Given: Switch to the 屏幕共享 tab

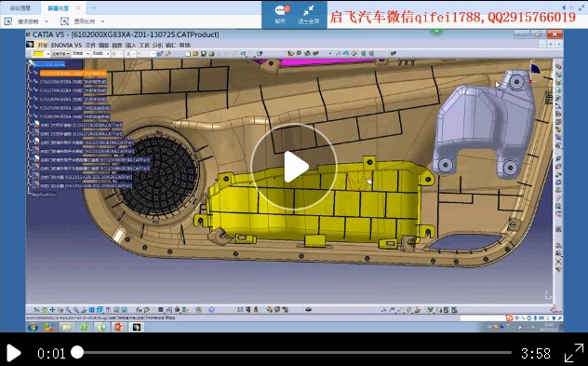Looking at the screenshot, I should click(58, 7).
